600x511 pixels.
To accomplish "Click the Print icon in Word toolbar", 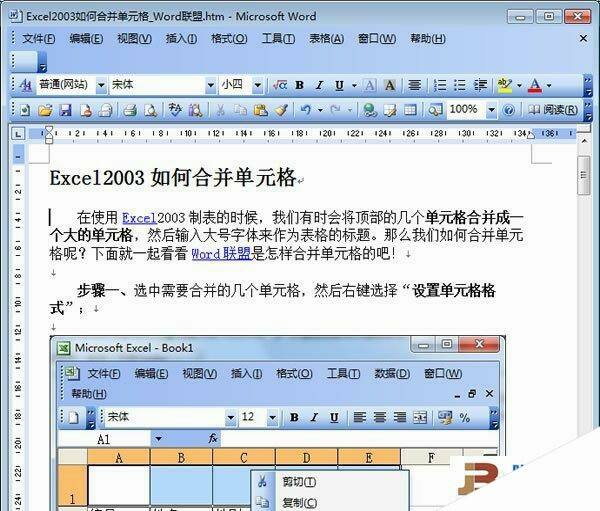I will 130,111.
